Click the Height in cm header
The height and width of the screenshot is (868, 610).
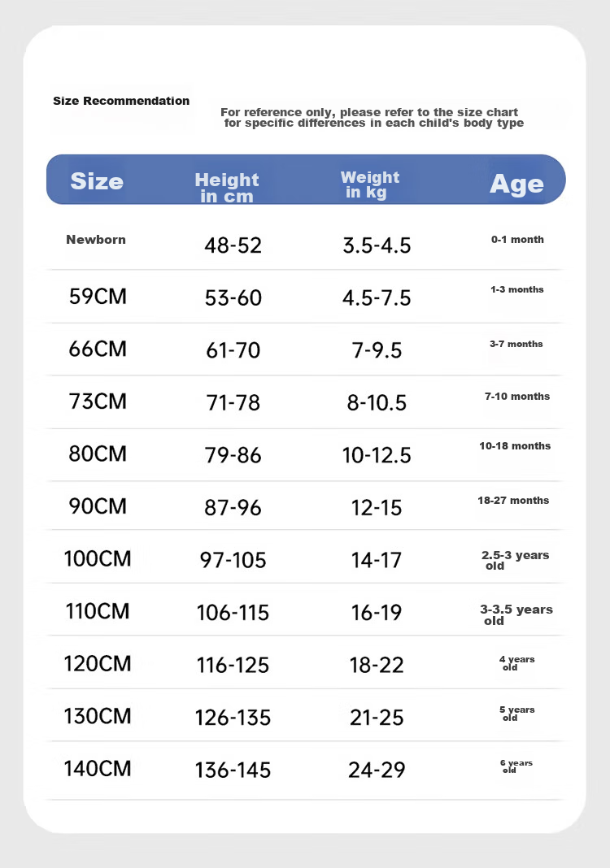pos(227,187)
